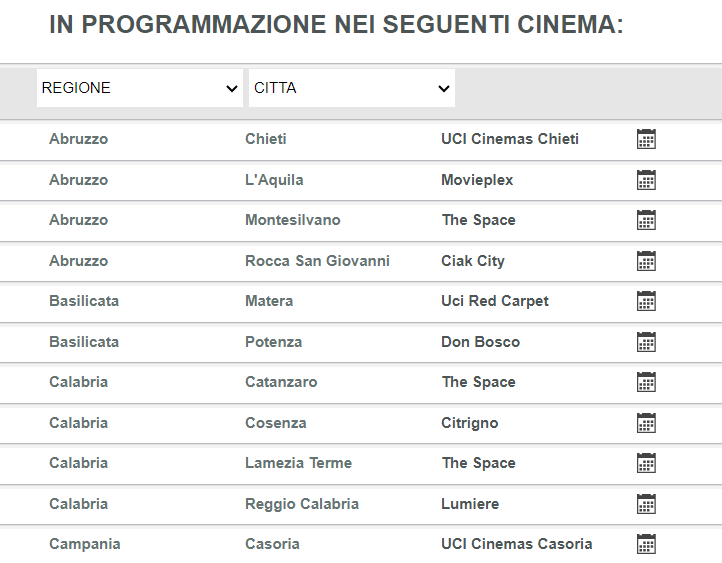Expand the REGIONE dropdown

(140, 88)
